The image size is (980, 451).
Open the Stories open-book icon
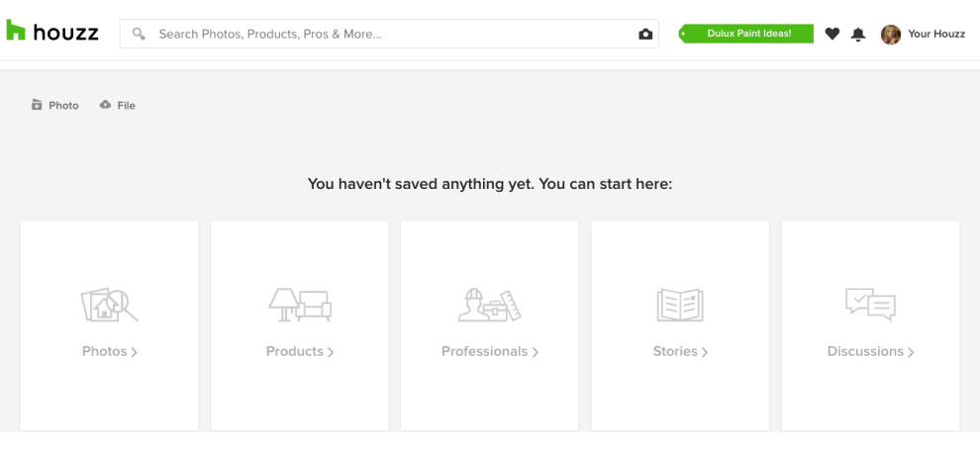click(x=680, y=305)
